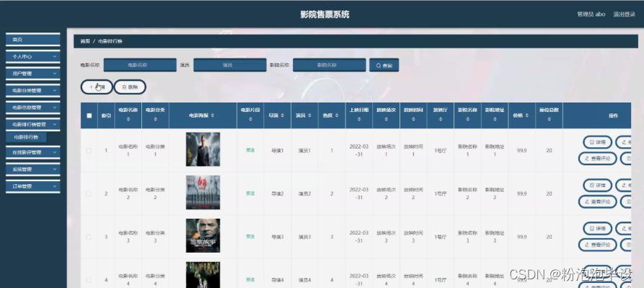Check the checkbox for row index 1
This screenshot has width=644, height=288.
(89, 151)
